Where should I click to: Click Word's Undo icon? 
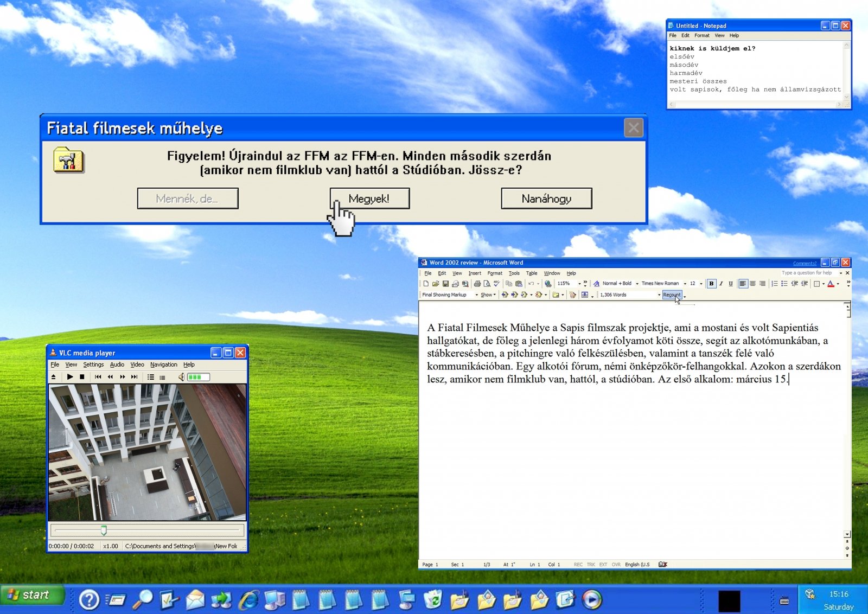pos(531,284)
